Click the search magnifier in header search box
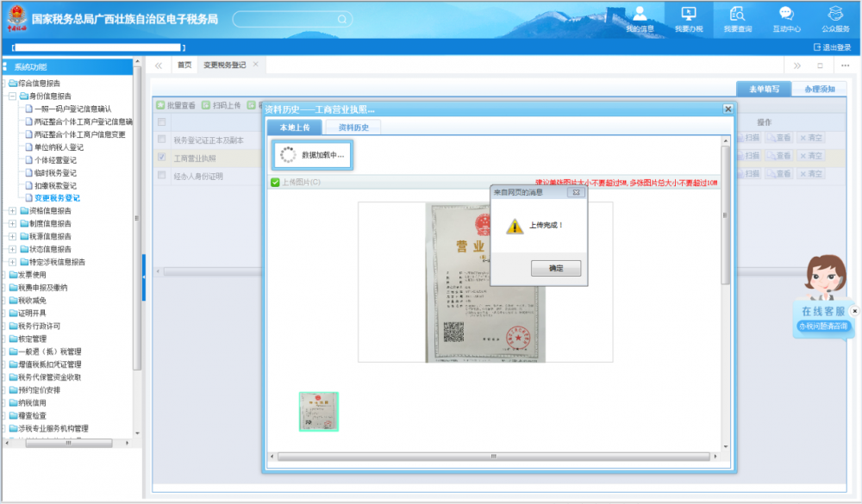 tap(342, 19)
